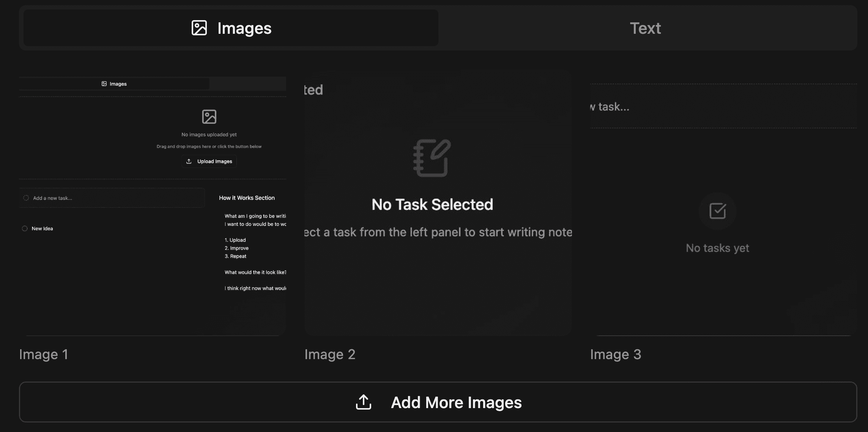868x432 pixels.
Task: Click the Add More Images button
Action: 438,402
